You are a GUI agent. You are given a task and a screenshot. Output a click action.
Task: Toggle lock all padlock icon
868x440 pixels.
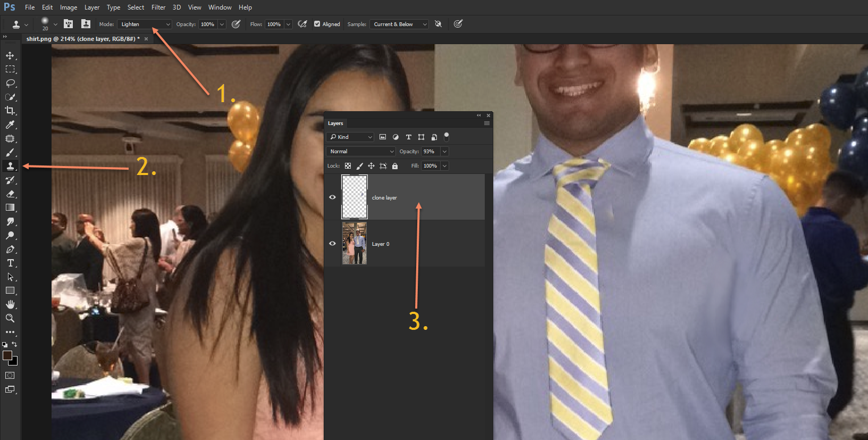pos(395,166)
